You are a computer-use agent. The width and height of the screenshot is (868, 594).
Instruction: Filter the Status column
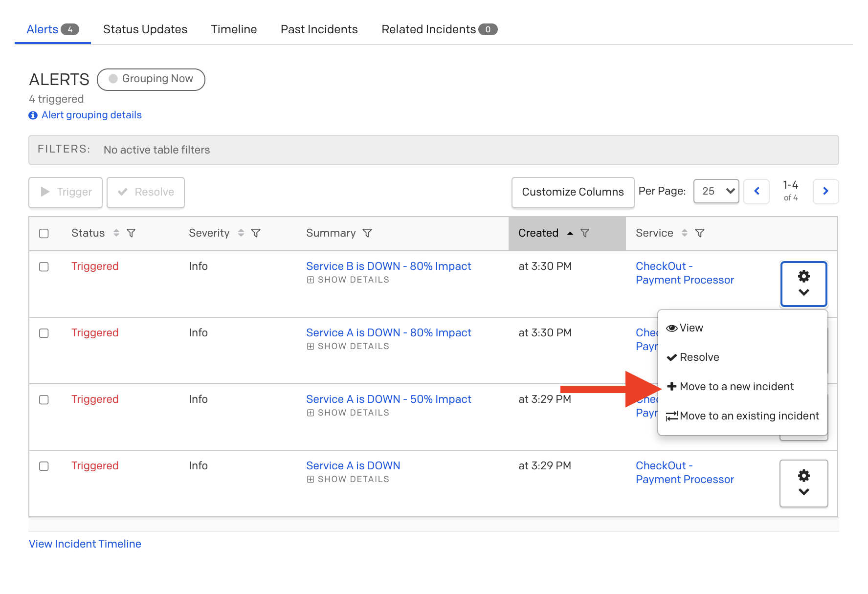pos(131,233)
